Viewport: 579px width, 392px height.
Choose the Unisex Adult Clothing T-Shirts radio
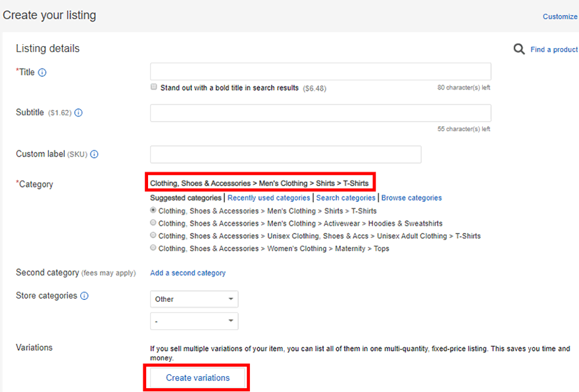153,235
